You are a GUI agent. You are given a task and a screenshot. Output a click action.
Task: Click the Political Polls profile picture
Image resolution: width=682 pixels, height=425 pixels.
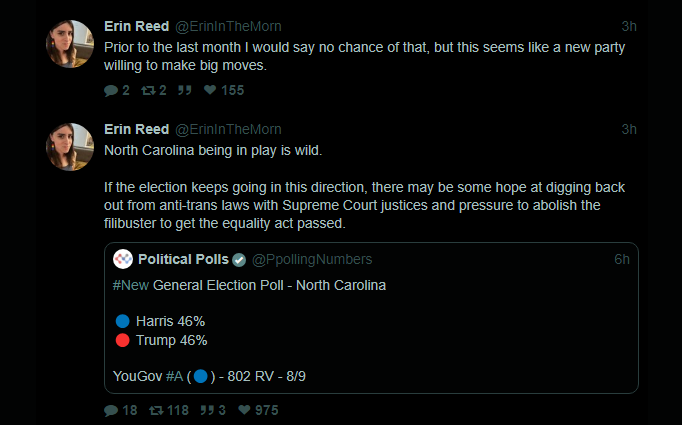click(x=123, y=260)
